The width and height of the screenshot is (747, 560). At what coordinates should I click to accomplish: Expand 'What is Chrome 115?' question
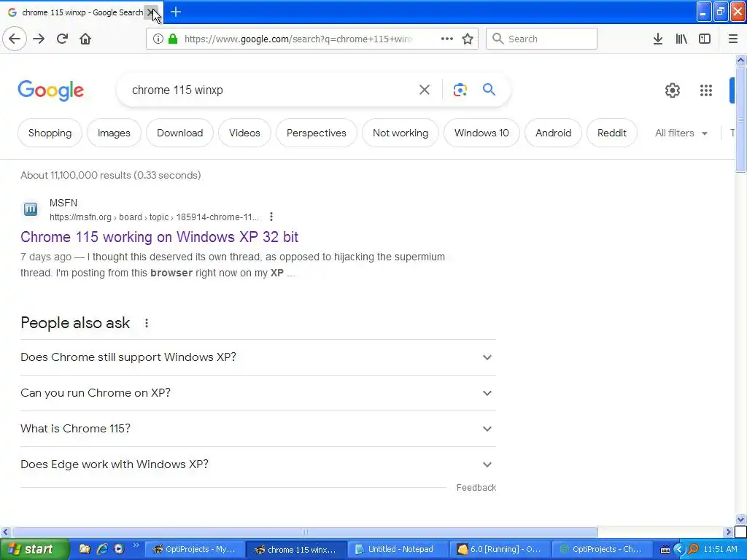258,429
